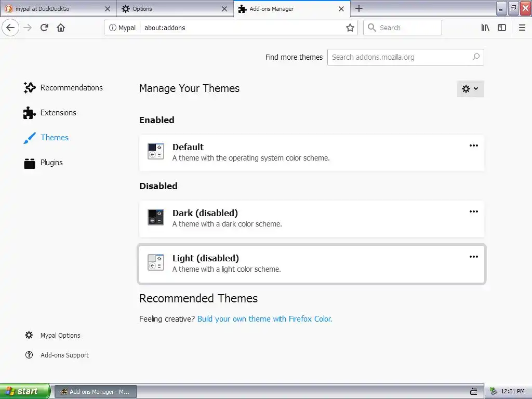The width and height of the screenshot is (532, 399).
Task: Switch to the Options tab
Action: [175, 9]
